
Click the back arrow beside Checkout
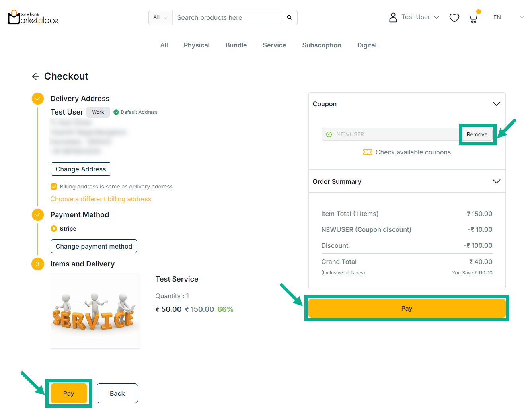point(35,76)
